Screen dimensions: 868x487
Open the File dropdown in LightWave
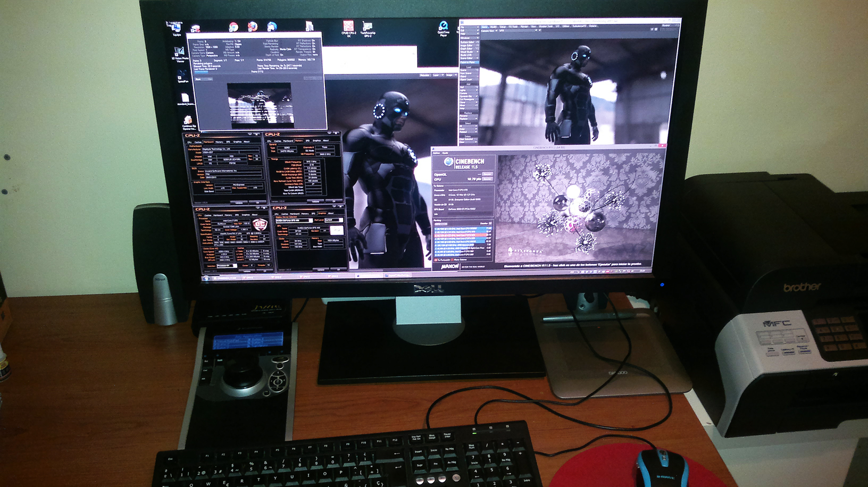(469, 27)
